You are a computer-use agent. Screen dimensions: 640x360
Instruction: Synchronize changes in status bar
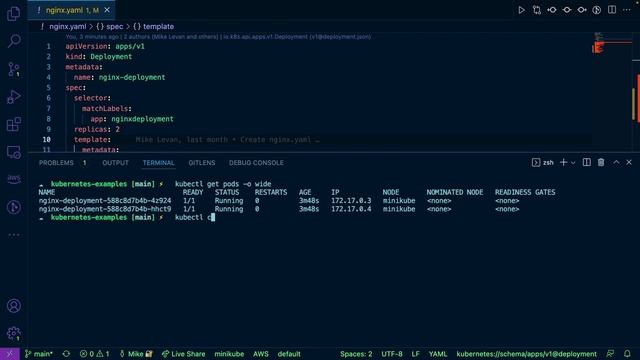(x=66, y=354)
